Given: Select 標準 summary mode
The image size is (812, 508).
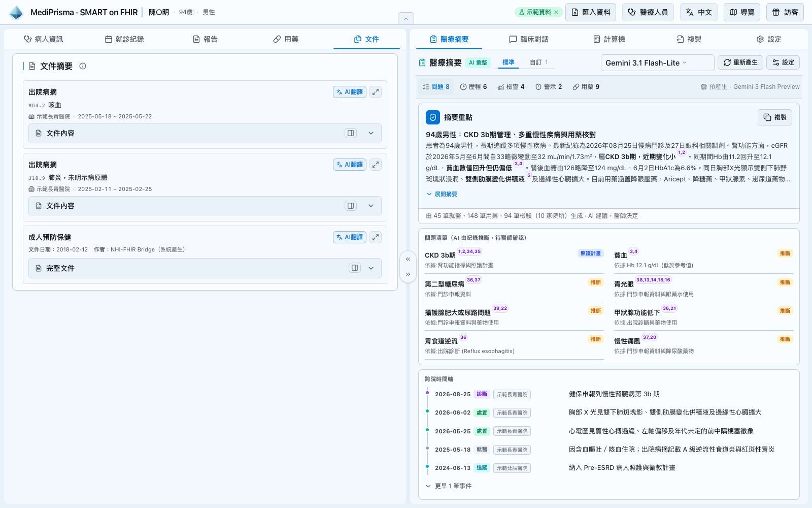Looking at the screenshot, I should click(x=509, y=62).
